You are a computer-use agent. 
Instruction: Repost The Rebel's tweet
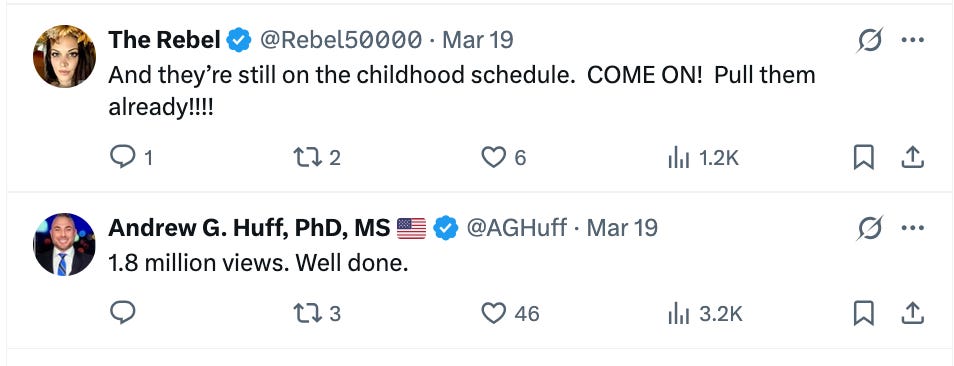[x=317, y=158]
